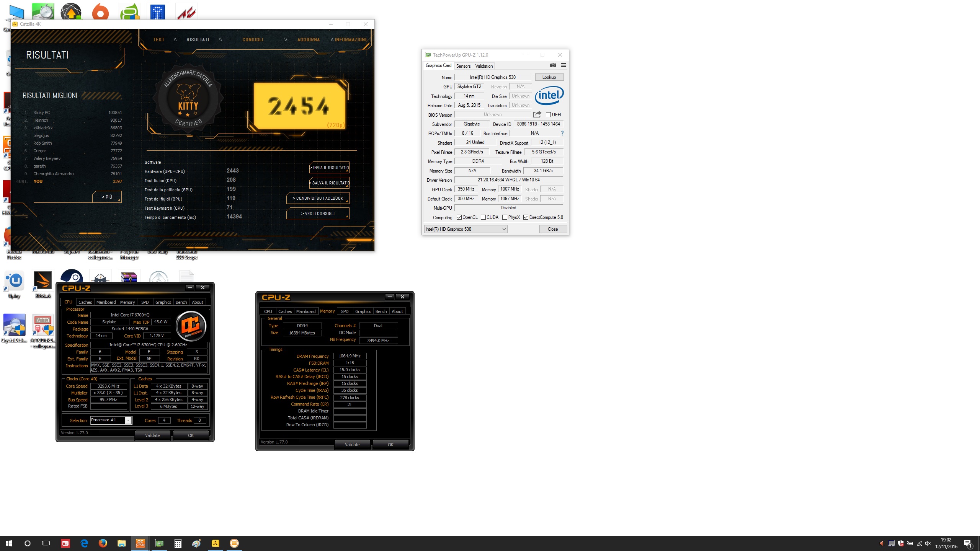Open the AGGIORNA tab in Catzilla
This screenshot has height=551, width=980.
309,40
